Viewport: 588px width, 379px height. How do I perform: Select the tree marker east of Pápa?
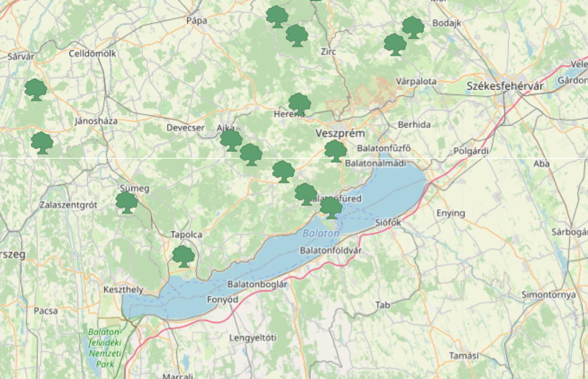tap(277, 16)
